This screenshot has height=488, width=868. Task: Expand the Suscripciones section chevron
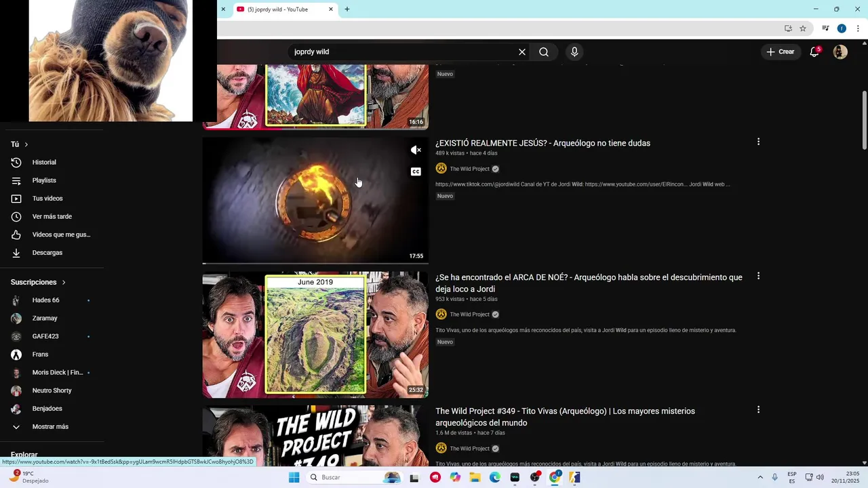click(64, 283)
